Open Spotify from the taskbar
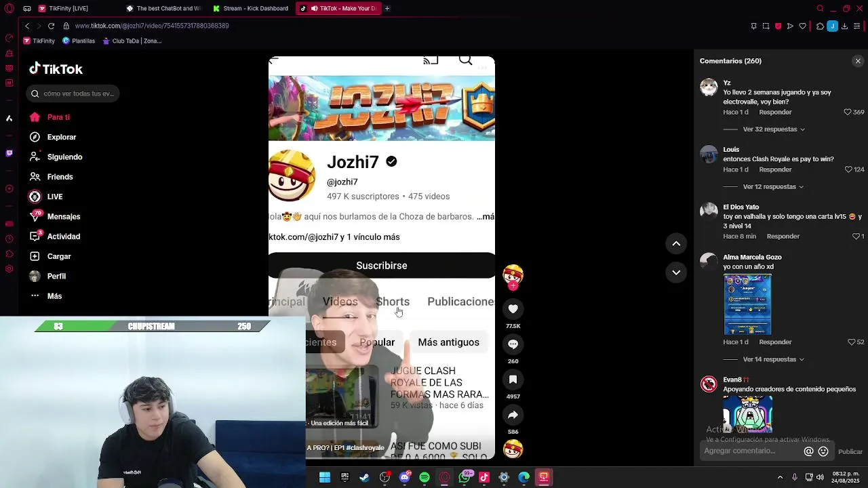The height and width of the screenshot is (488, 868). [425, 477]
